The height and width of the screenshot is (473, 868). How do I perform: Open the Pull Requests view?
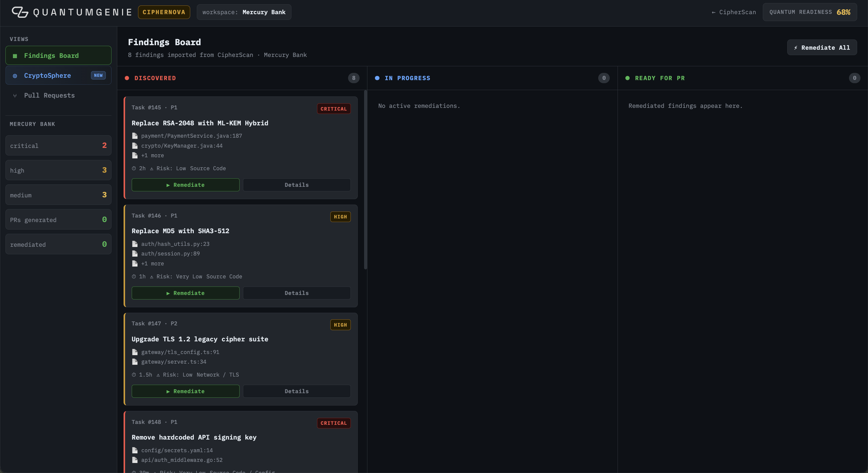point(58,95)
